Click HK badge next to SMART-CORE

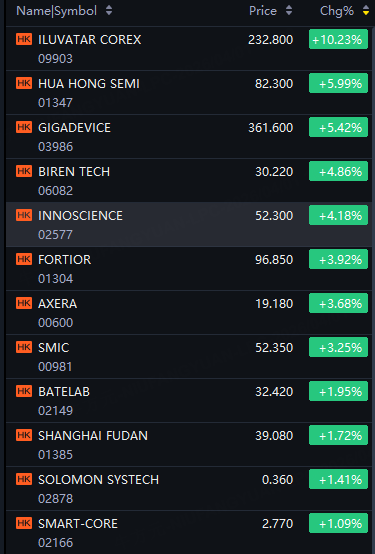tap(24, 523)
